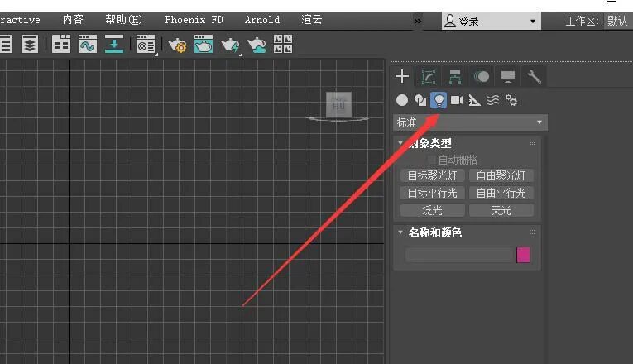Create a 自由平行光 light
This screenshot has width=633, height=364.
501,193
